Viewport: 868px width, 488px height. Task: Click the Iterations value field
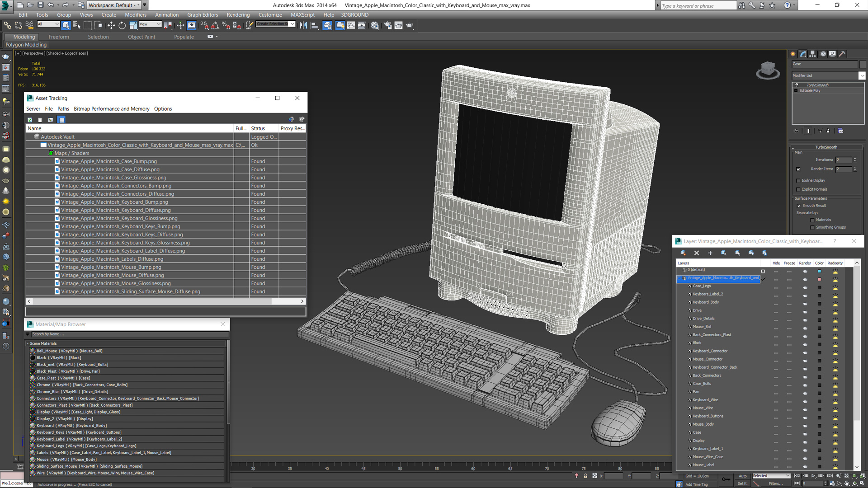[844, 160]
